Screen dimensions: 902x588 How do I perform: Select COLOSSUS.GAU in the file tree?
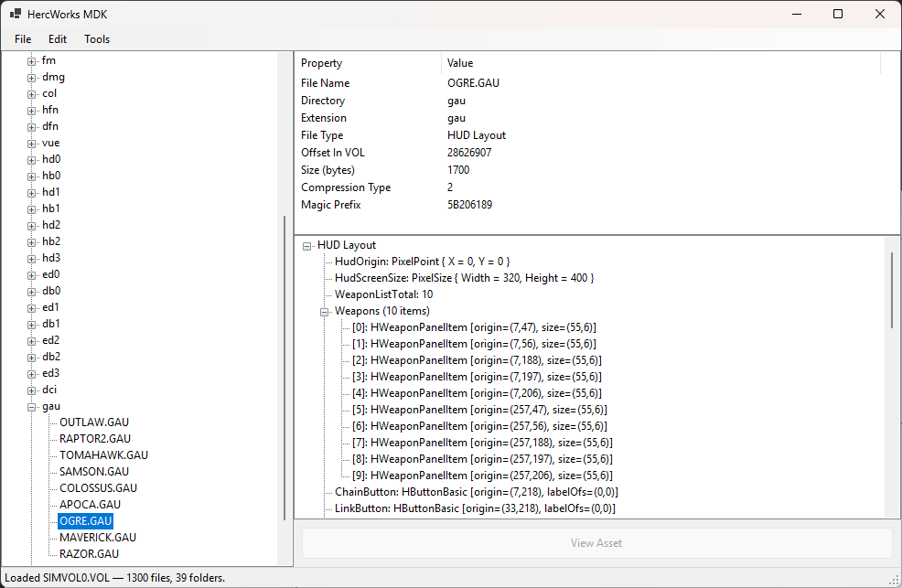click(x=99, y=488)
